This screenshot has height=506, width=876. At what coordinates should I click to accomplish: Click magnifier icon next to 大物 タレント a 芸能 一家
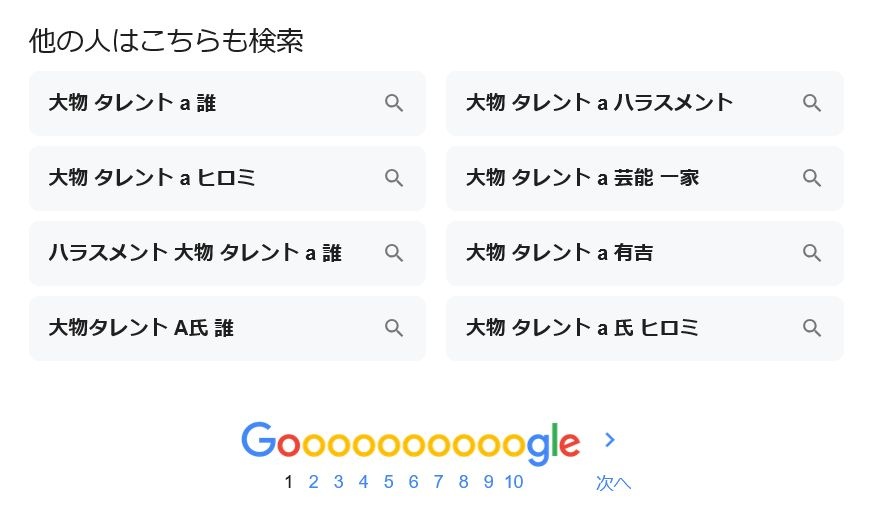coord(812,178)
